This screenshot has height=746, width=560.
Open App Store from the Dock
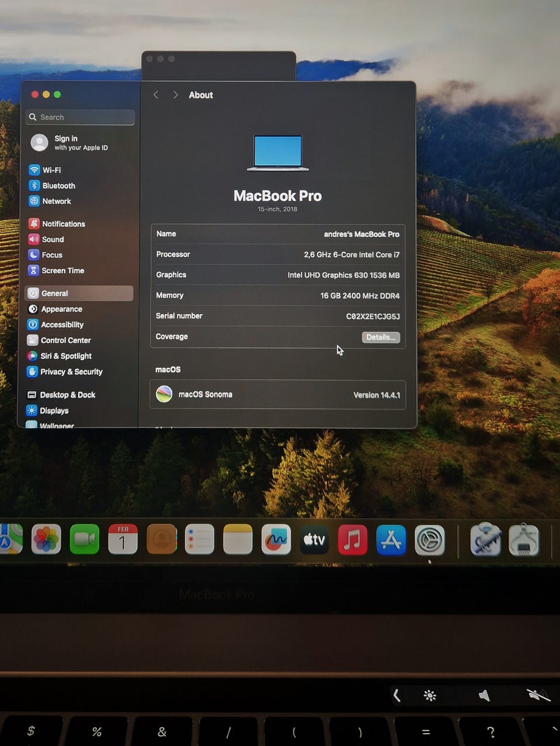pyautogui.click(x=391, y=540)
